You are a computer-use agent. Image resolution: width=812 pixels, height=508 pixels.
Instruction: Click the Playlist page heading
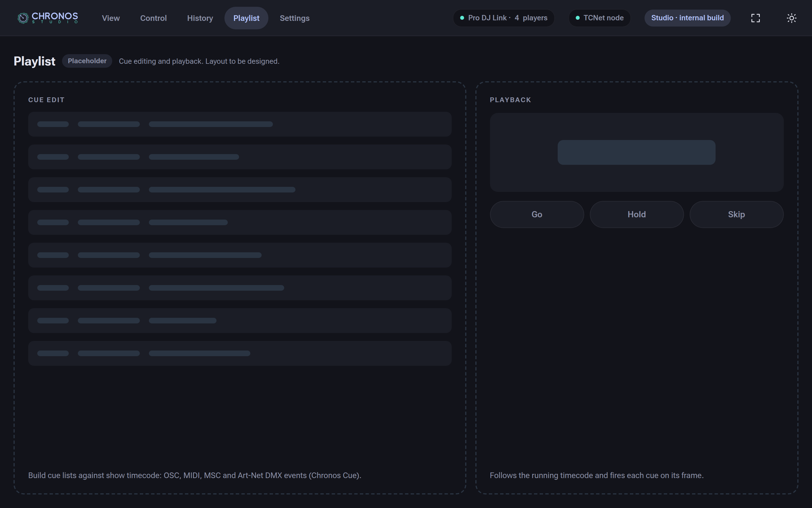pos(35,61)
